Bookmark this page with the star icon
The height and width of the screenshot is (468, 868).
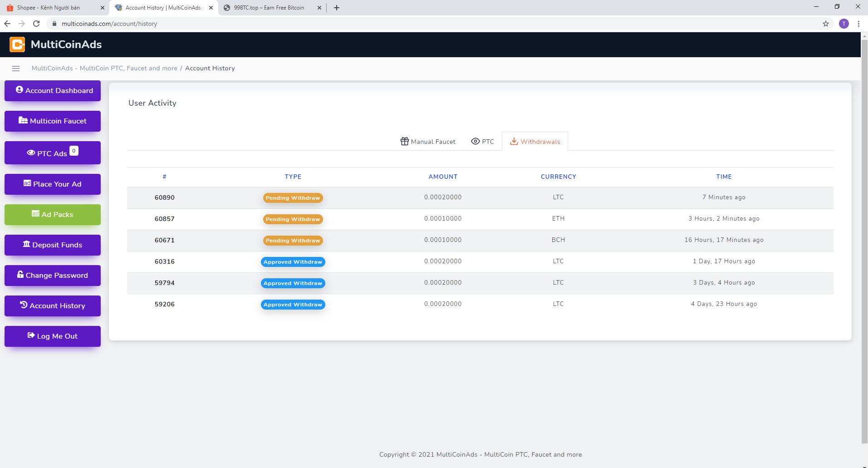click(x=825, y=24)
